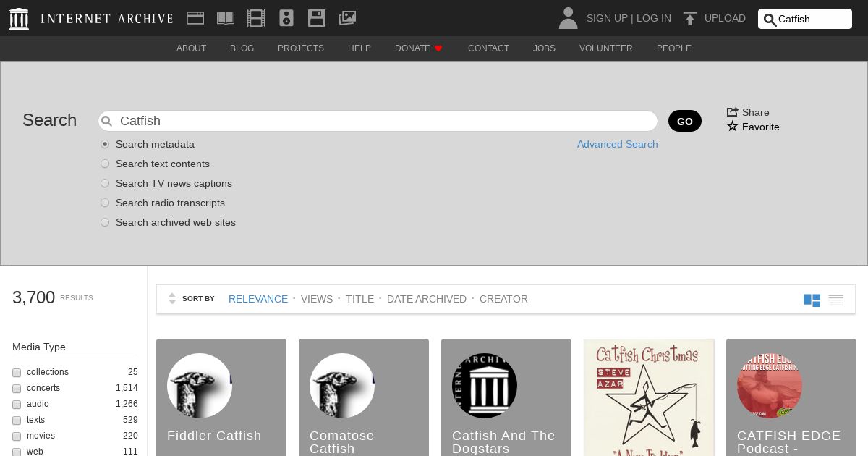Click LOG IN link
The width and height of the screenshot is (868, 456).
[x=654, y=18]
